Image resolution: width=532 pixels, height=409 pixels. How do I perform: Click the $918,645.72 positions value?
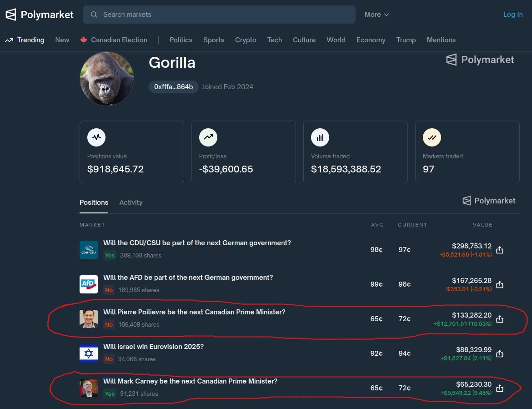pyautogui.click(x=115, y=169)
